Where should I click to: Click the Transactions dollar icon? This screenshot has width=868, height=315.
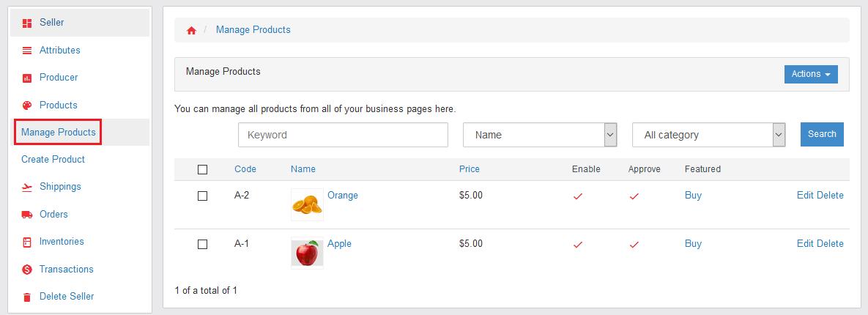[27, 270]
